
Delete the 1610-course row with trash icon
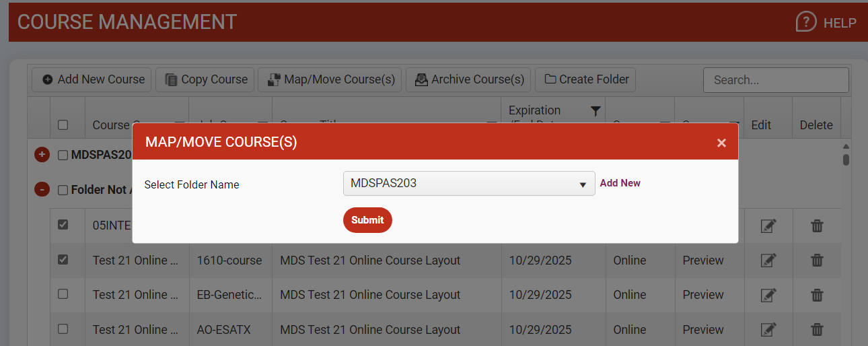[x=817, y=261]
